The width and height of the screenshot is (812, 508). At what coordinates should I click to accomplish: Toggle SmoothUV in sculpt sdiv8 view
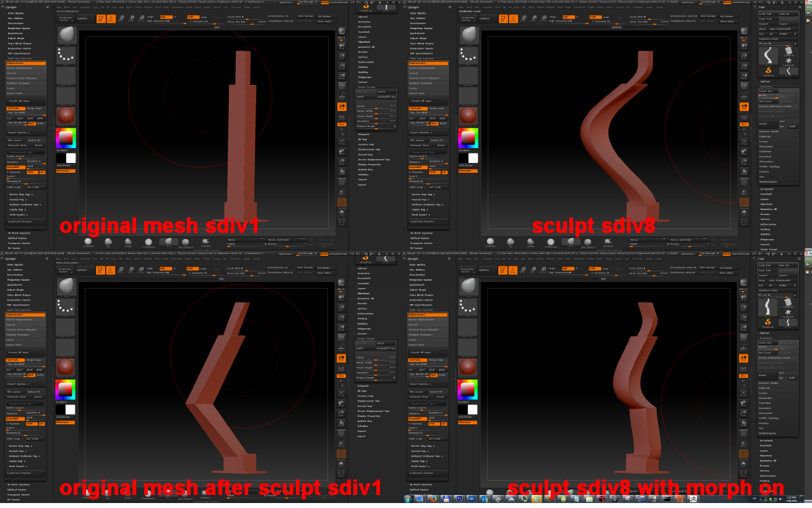pyautogui.click(x=417, y=167)
